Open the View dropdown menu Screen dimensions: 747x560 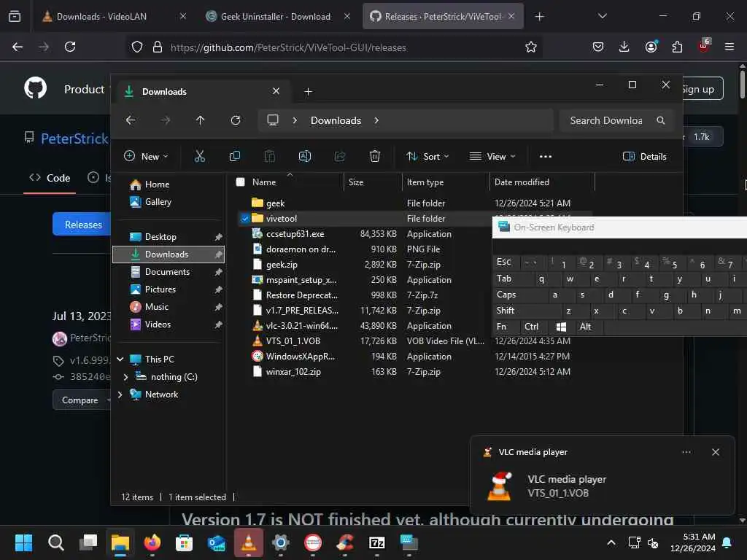point(492,156)
